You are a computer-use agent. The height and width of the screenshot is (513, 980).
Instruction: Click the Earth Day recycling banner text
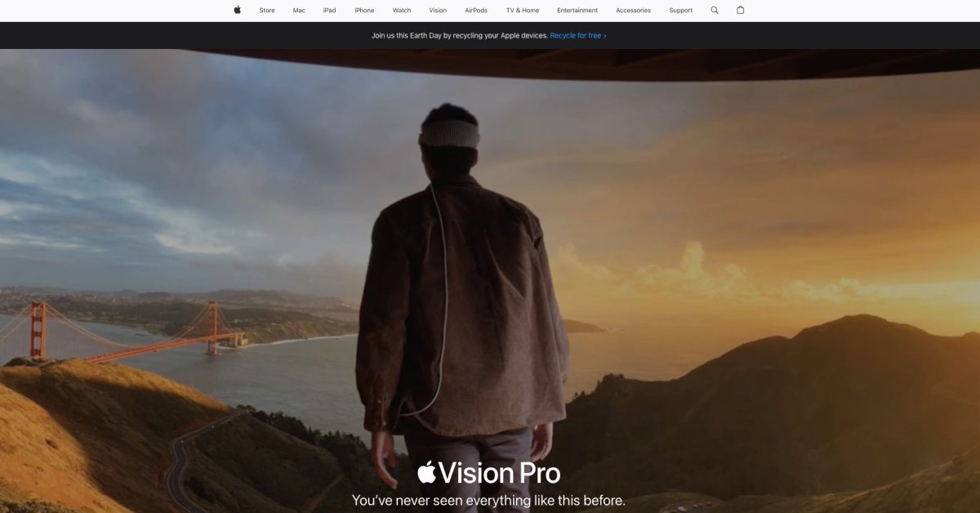pyautogui.click(x=460, y=36)
